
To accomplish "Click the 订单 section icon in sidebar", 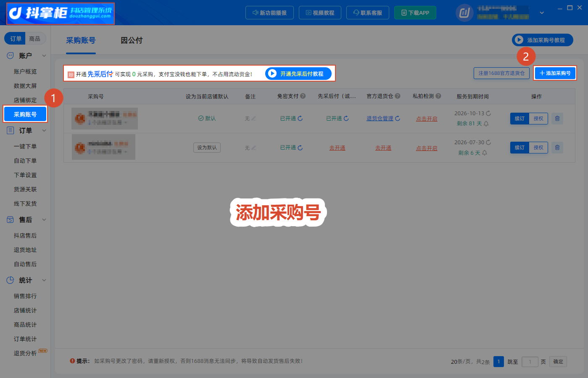I will point(10,130).
